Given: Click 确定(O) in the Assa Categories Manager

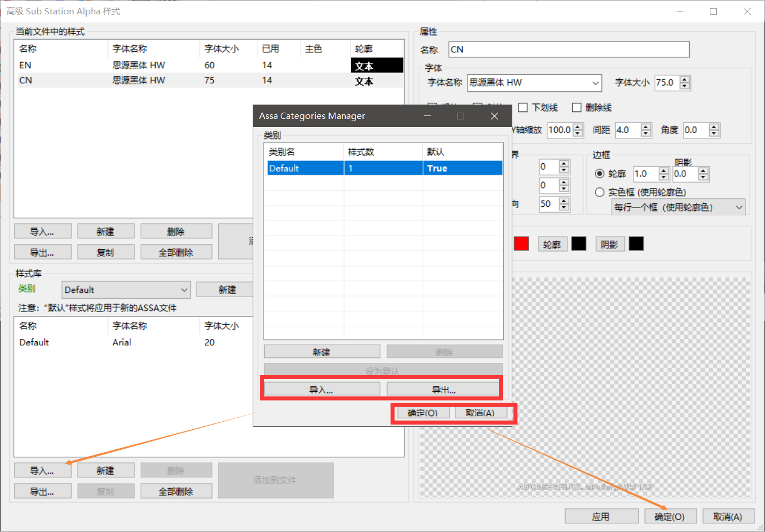Looking at the screenshot, I should [x=423, y=412].
